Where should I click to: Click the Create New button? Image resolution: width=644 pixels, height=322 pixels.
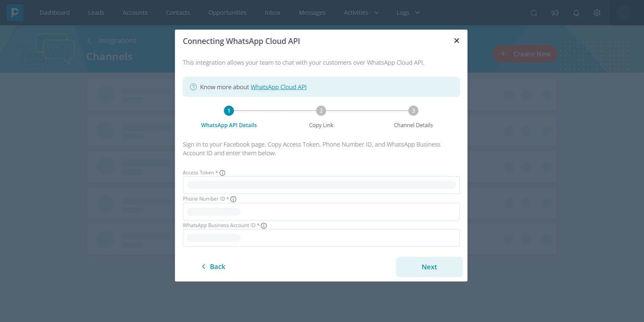point(525,54)
